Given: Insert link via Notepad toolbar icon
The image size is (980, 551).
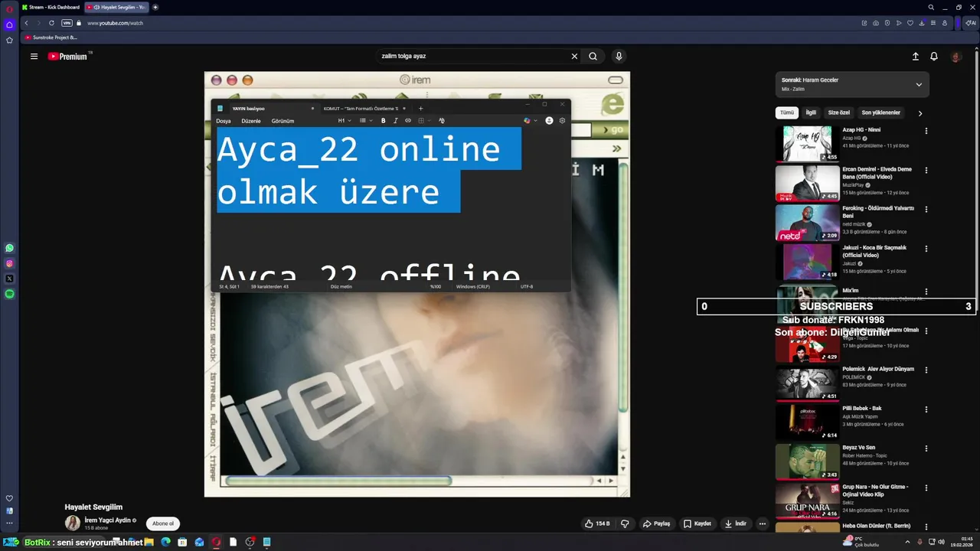Looking at the screenshot, I should click(x=408, y=120).
